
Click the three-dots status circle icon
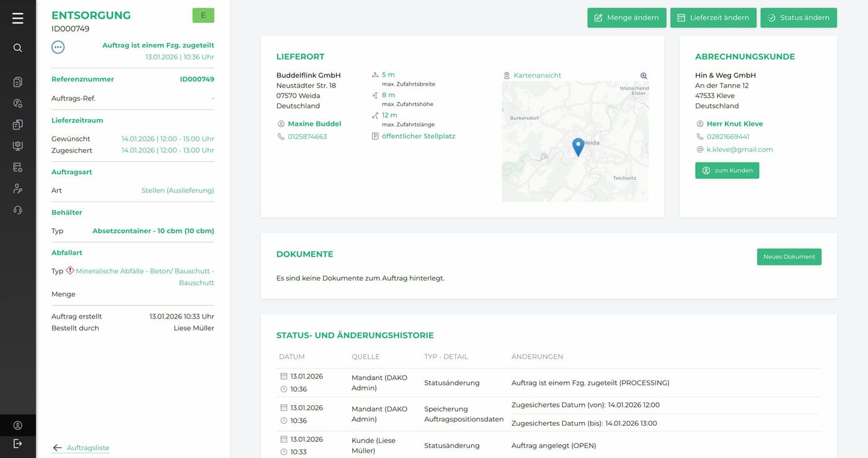[x=58, y=46]
